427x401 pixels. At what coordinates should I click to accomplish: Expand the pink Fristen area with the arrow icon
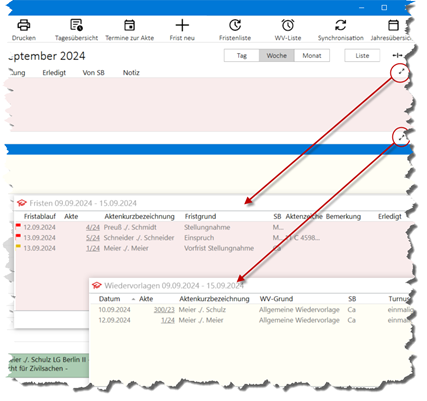click(401, 72)
